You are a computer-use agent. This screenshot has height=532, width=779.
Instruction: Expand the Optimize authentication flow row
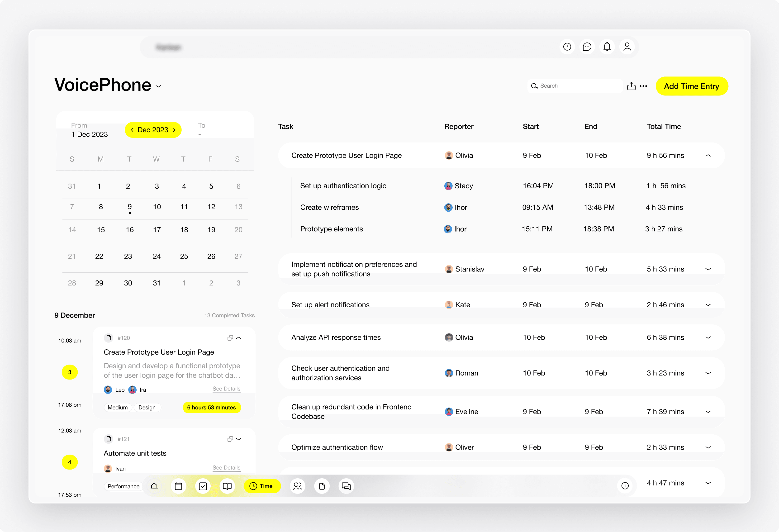(x=708, y=447)
